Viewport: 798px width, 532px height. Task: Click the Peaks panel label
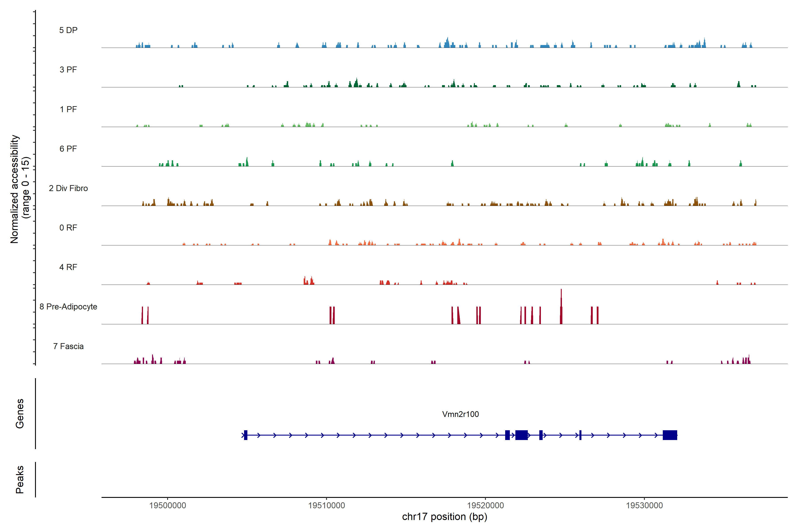point(20,479)
